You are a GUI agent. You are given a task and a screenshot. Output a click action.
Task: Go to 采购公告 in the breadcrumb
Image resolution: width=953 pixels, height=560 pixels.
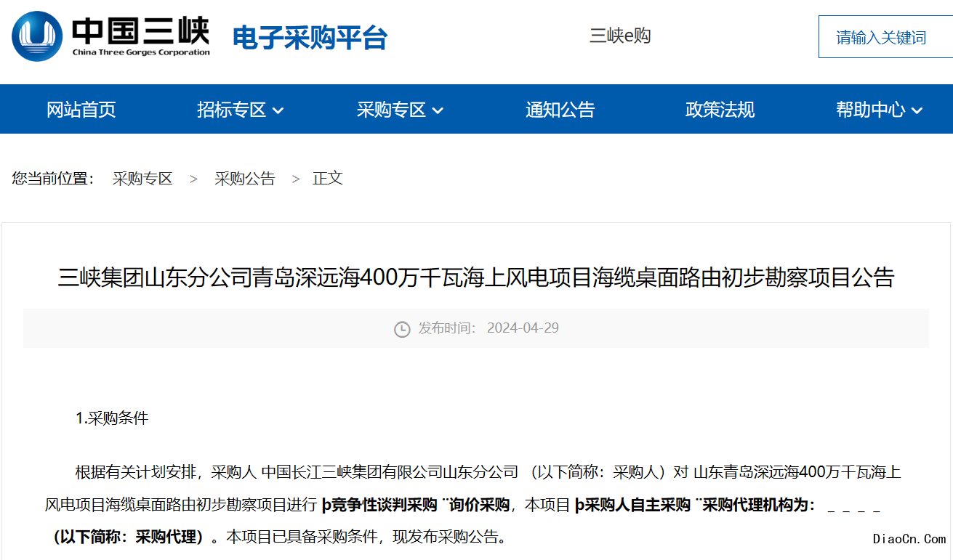pyautogui.click(x=245, y=179)
